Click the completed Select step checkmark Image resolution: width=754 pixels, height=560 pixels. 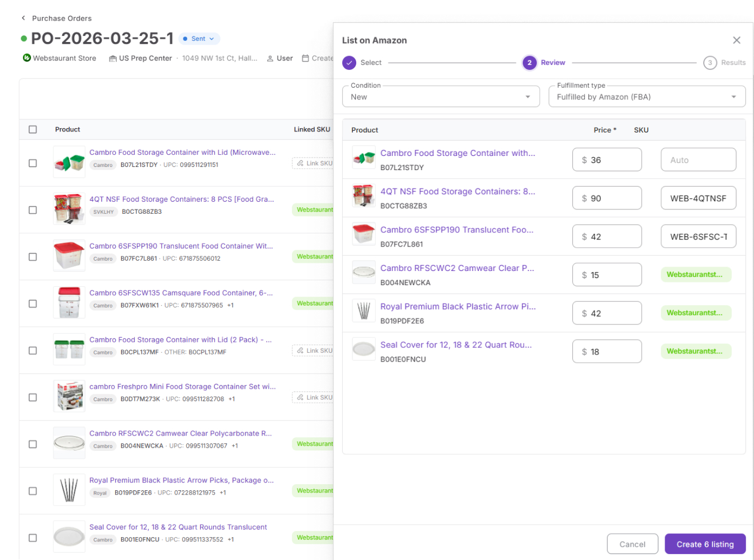pyautogui.click(x=349, y=63)
